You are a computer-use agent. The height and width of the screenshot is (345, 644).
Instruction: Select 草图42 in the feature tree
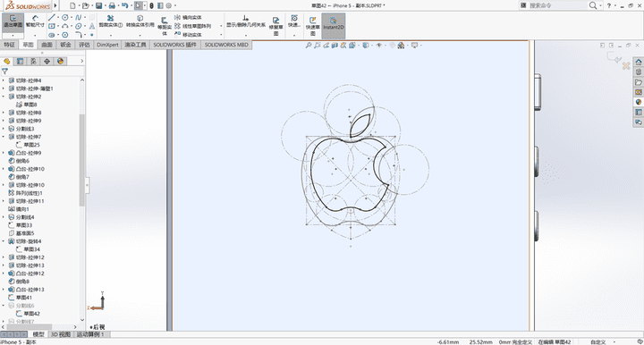tap(28, 314)
